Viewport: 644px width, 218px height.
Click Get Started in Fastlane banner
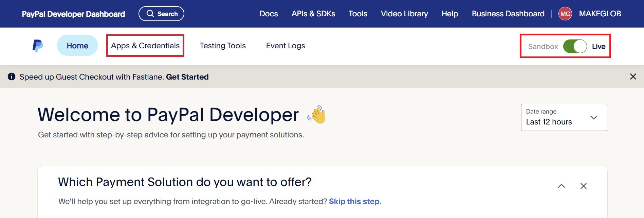[x=187, y=77]
